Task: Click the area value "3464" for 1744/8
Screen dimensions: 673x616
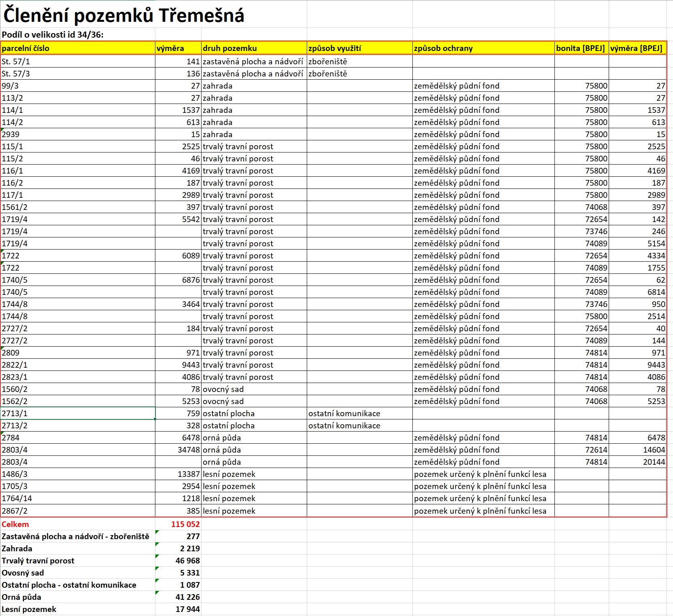Action: point(178,304)
